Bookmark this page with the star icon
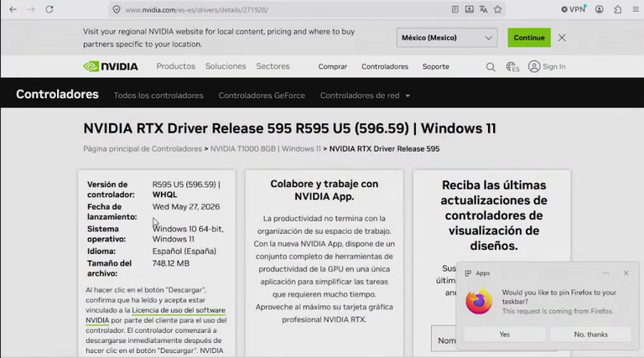The width and height of the screenshot is (644, 358). coord(498,9)
